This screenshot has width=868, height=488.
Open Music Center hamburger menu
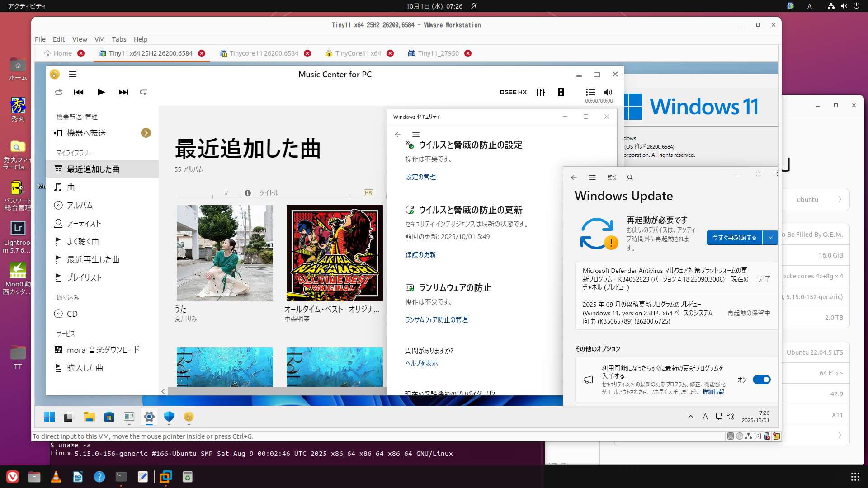click(x=73, y=74)
